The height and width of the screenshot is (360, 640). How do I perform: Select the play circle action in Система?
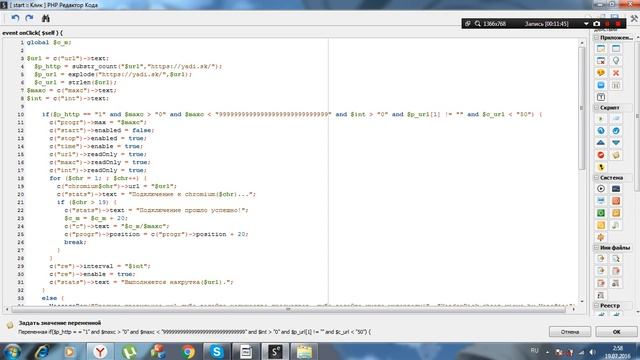(x=601, y=189)
